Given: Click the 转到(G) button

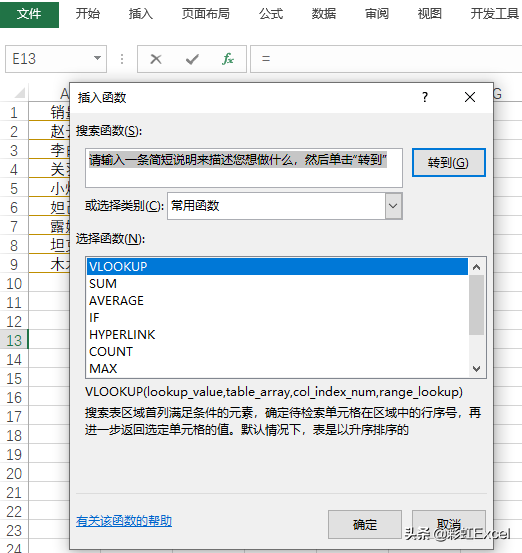Looking at the screenshot, I should click(x=449, y=163).
